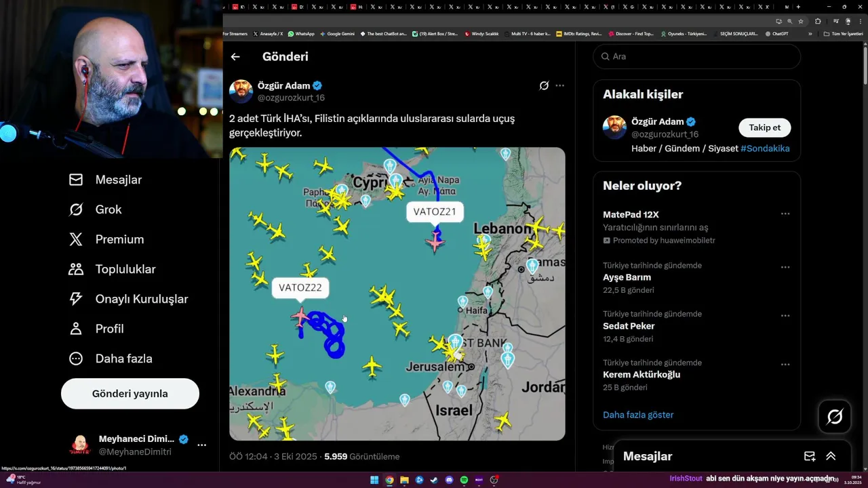Open more options for MatePad 12X trend
This screenshot has width=868, height=488.
(x=785, y=214)
